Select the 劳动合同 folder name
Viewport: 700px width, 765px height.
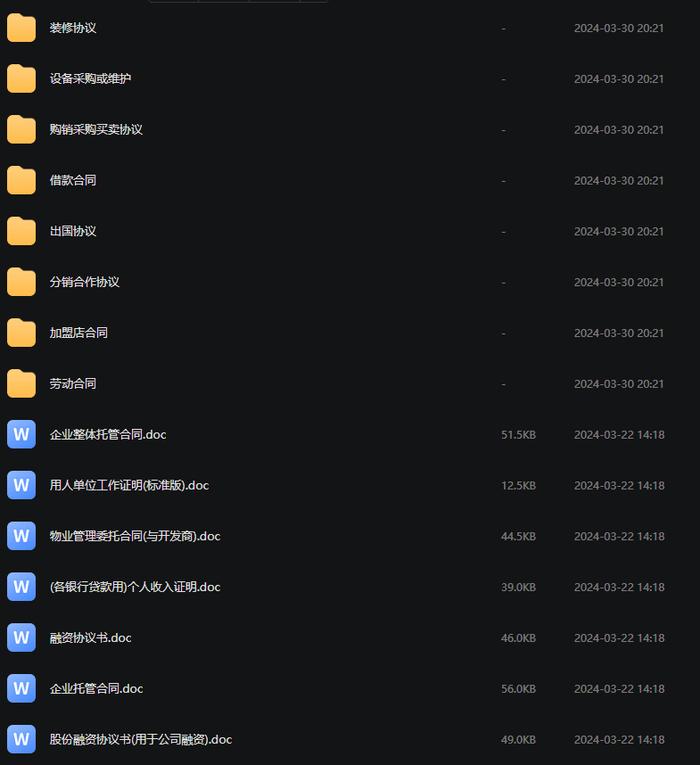point(73,383)
